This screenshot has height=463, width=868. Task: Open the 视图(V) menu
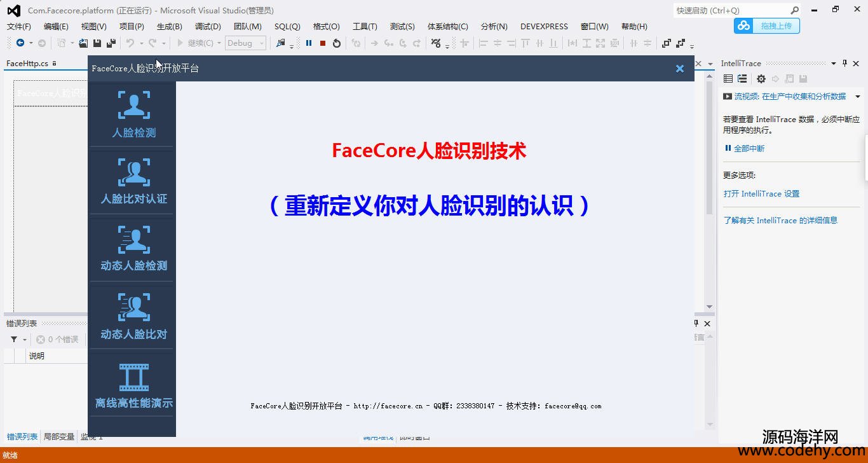click(x=94, y=27)
